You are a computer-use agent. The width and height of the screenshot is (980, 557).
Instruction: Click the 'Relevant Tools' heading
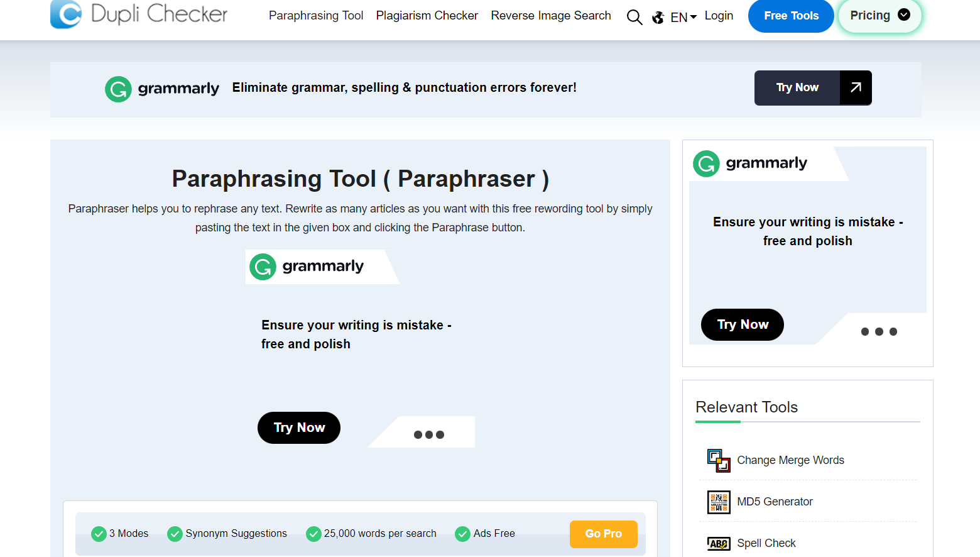746,407
